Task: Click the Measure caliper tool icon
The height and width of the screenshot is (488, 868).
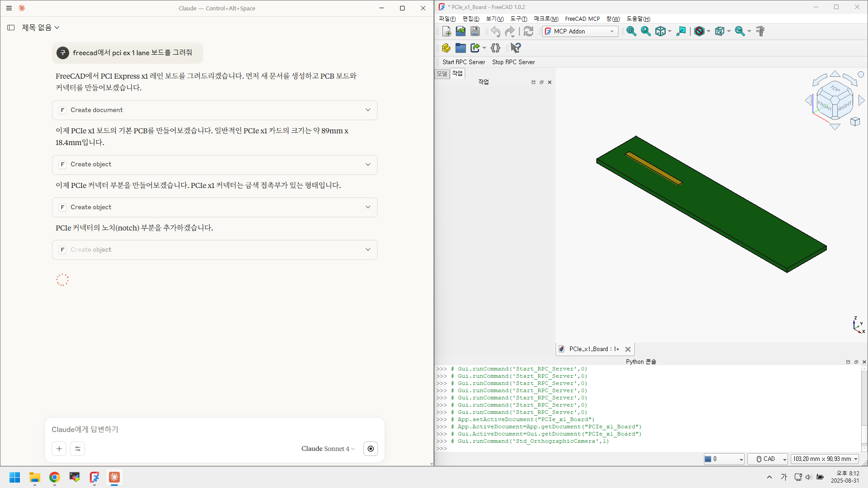Action: tap(760, 31)
